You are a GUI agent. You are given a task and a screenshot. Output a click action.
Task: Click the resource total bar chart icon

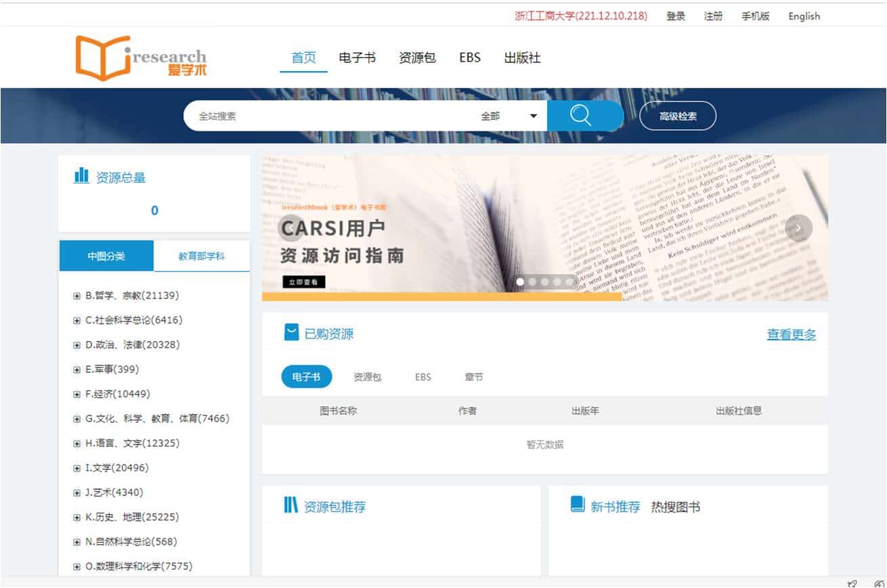(x=81, y=176)
